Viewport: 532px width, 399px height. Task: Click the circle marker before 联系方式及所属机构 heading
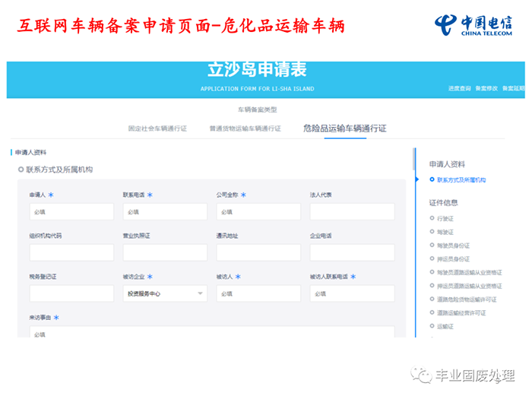point(21,169)
